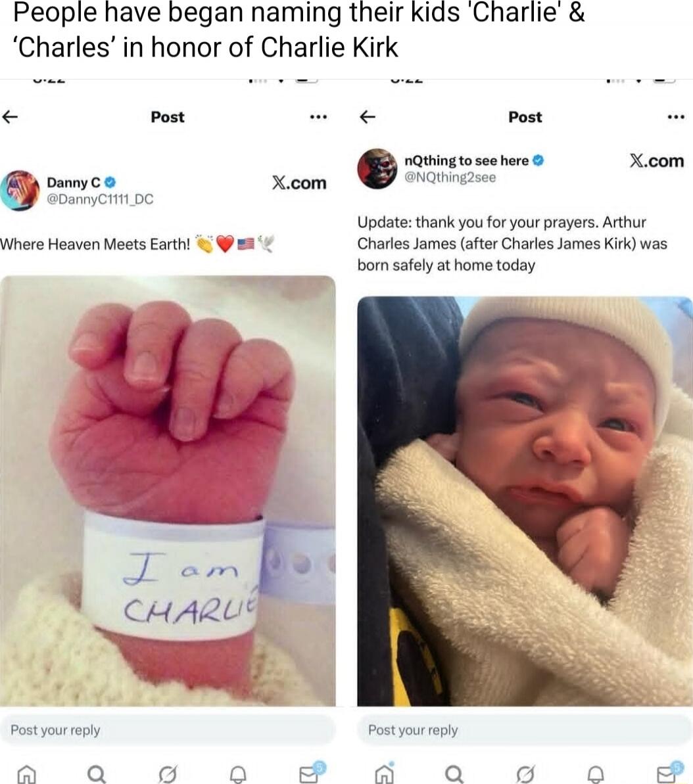Open Notifications bell in right screen
The height and width of the screenshot is (784, 693).
click(x=596, y=774)
